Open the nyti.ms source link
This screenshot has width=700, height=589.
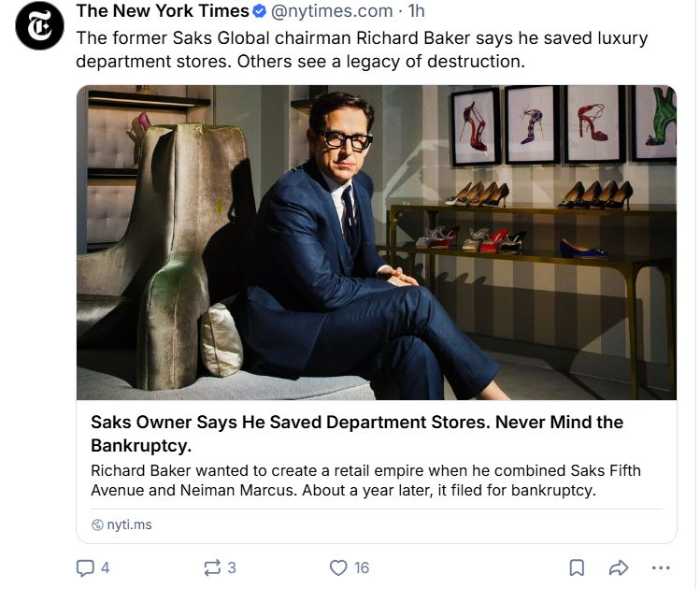129,524
